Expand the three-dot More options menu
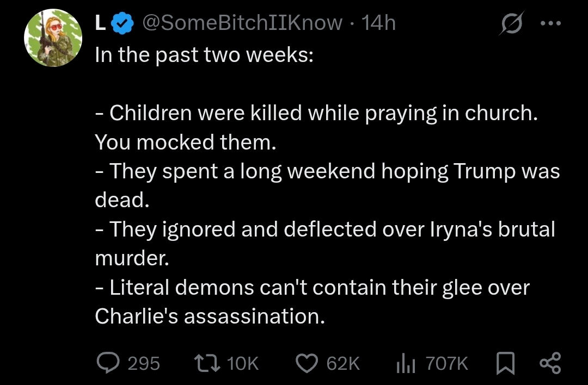 pyautogui.click(x=550, y=23)
